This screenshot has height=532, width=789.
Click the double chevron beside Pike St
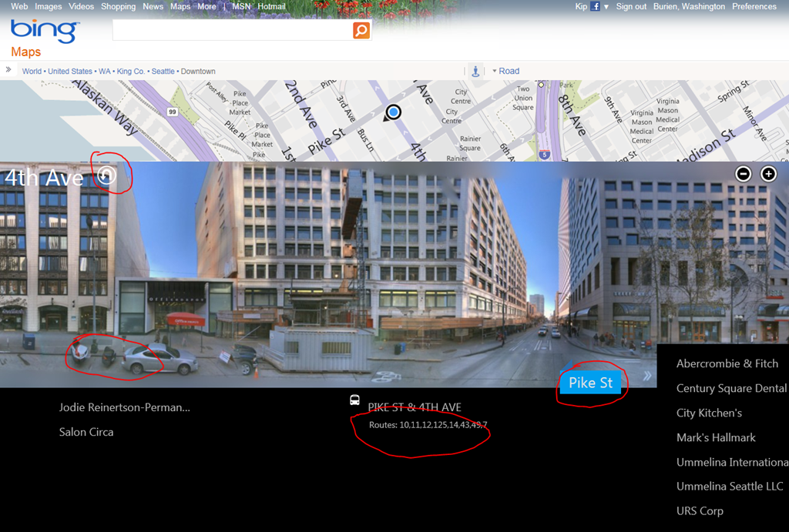(647, 376)
